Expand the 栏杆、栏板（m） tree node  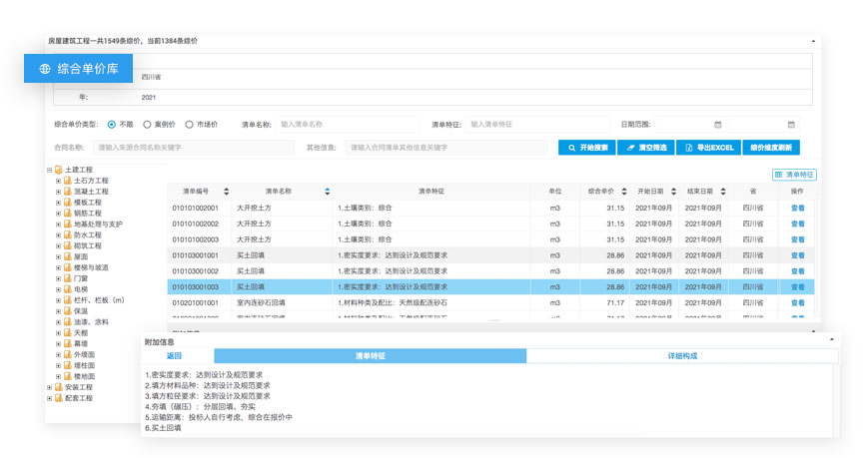pyautogui.click(x=58, y=300)
